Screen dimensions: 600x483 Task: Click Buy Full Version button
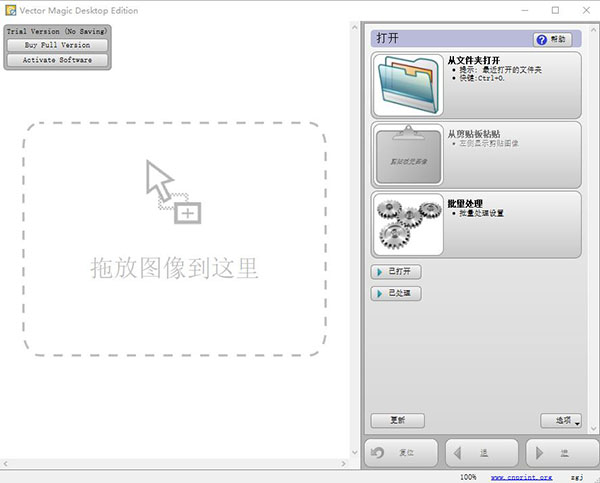tap(57, 45)
